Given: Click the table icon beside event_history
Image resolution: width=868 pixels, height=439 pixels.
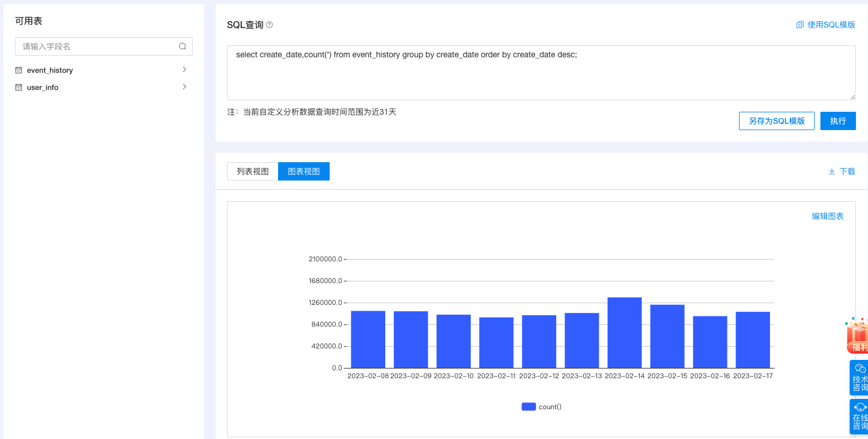Looking at the screenshot, I should (x=18, y=70).
